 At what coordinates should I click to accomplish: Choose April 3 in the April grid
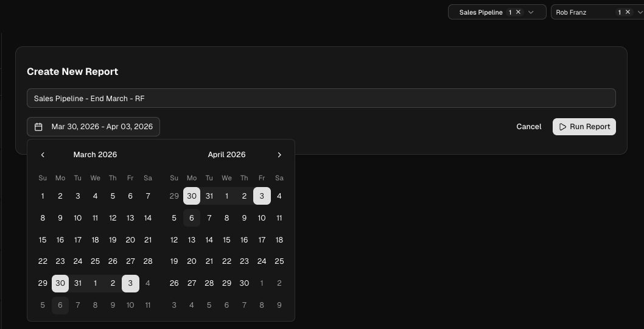click(x=262, y=196)
